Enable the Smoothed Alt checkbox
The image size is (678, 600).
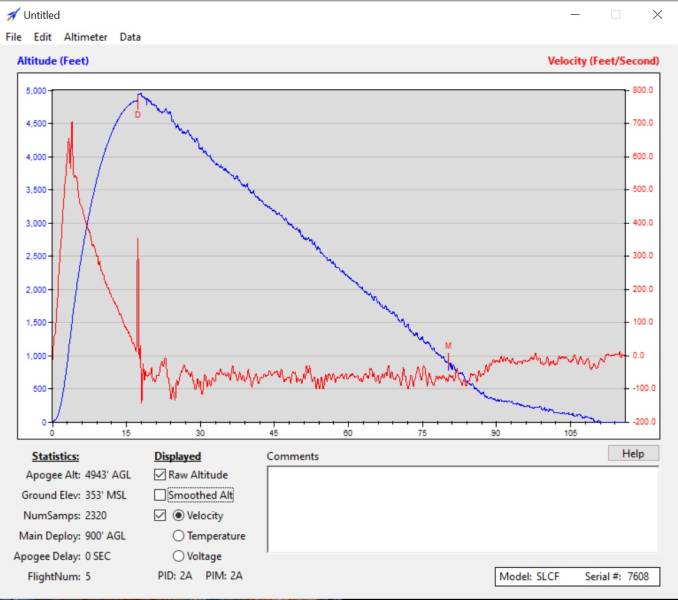pyautogui.click(x=160, y=495)
